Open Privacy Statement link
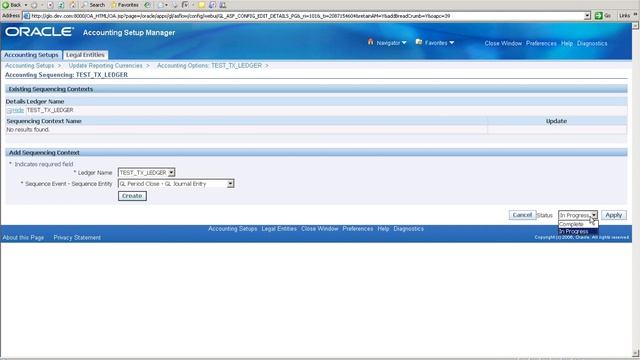The height and width of the screenshot is (360, 640). [x=77, y=238]
